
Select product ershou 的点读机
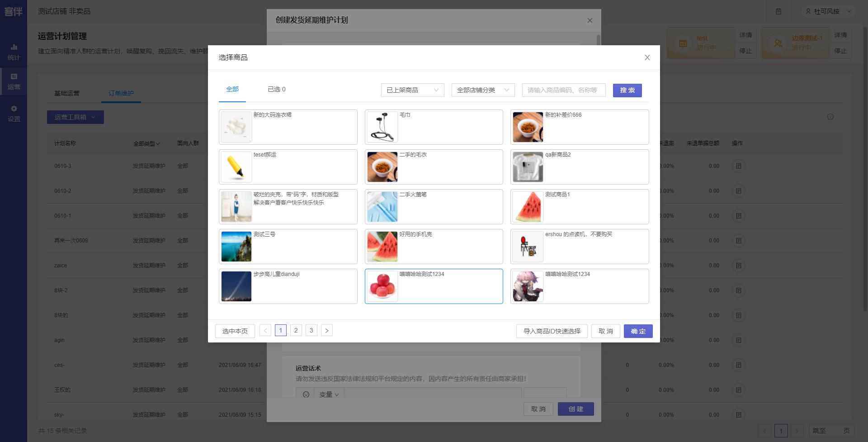click(x=580, y=247)
